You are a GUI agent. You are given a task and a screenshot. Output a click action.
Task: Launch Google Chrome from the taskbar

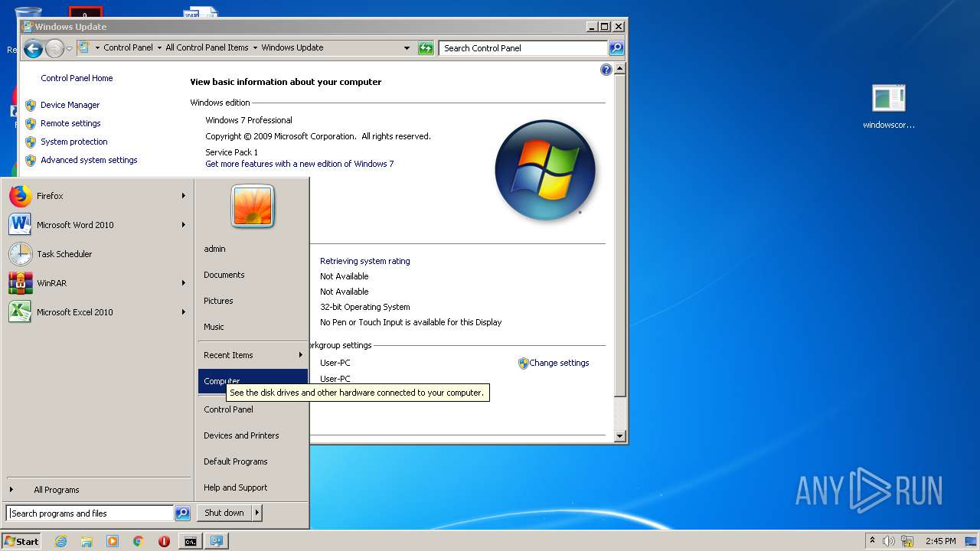pyautogui.click(x=138, y=541)
